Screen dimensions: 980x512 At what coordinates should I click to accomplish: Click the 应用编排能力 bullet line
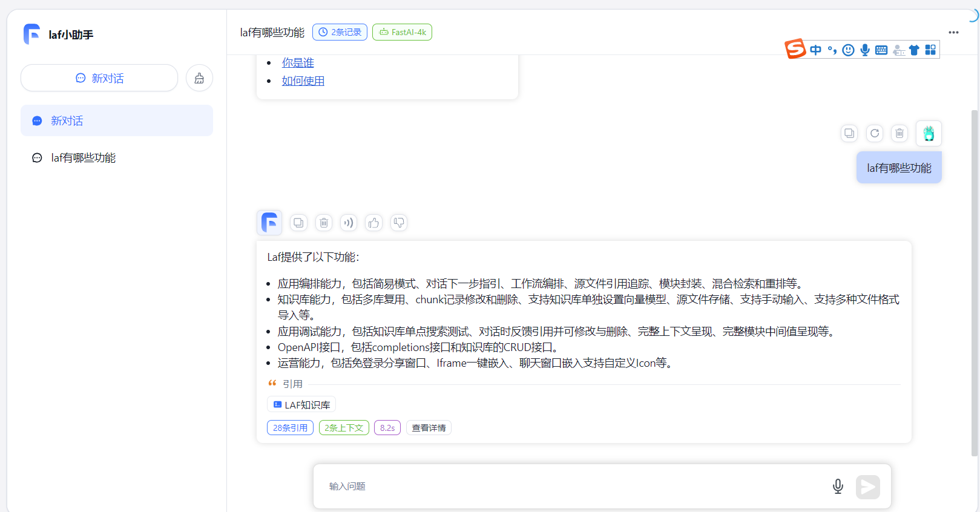click(x=541, y=284)
